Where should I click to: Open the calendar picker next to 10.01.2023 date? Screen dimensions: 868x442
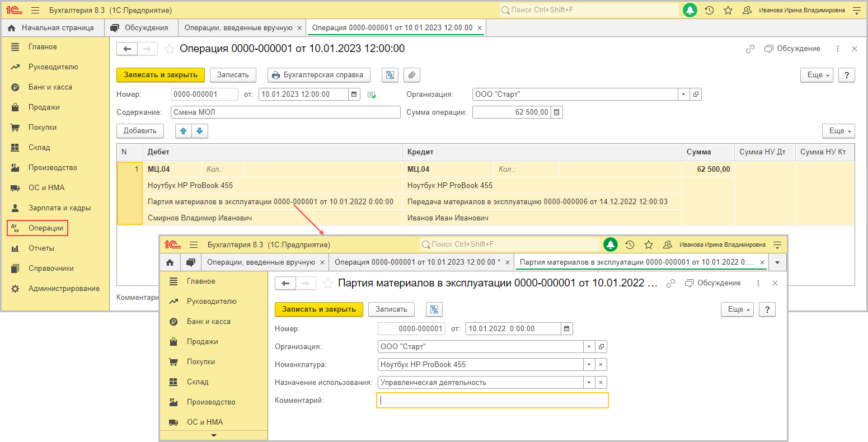point(354,95)
